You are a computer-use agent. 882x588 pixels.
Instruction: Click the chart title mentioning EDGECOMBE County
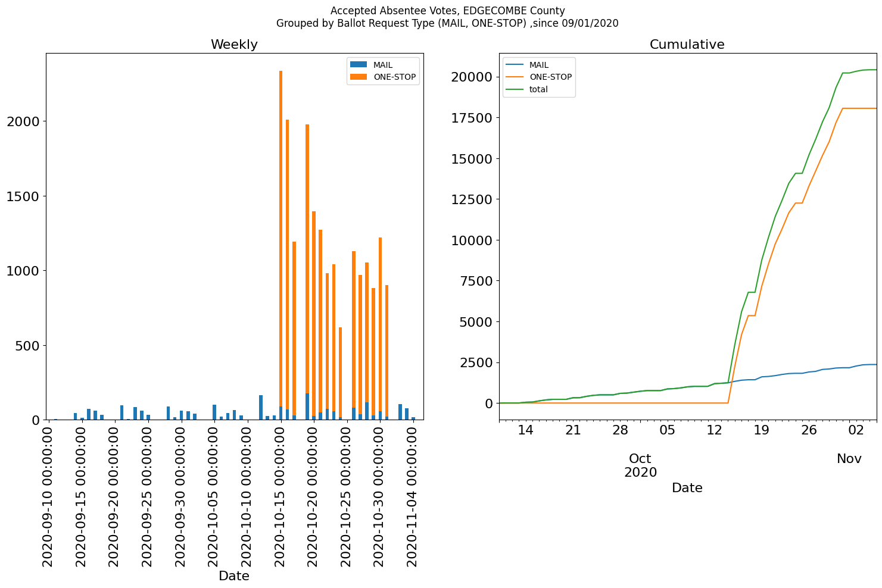coord(447,11)
